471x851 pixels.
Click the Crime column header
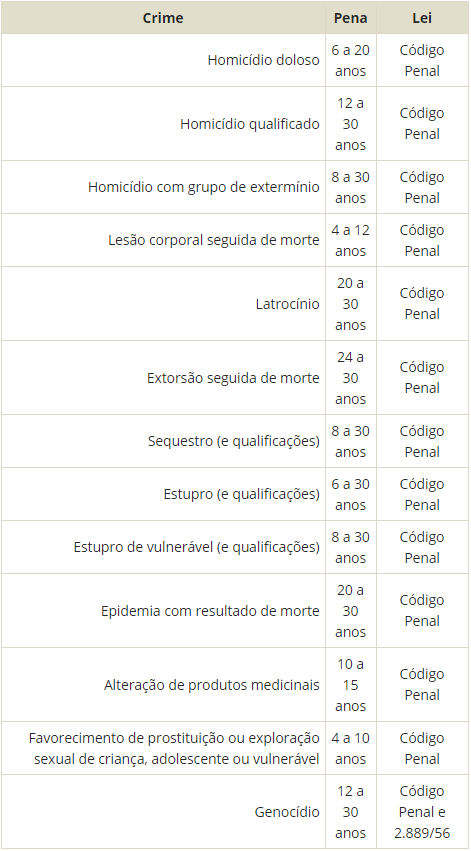(x=163, y=18)
